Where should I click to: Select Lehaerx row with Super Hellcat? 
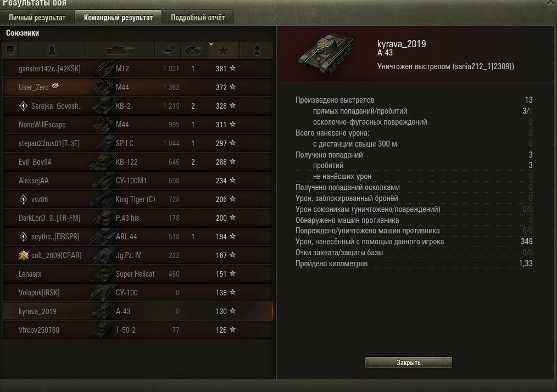(x=138, y=274)
